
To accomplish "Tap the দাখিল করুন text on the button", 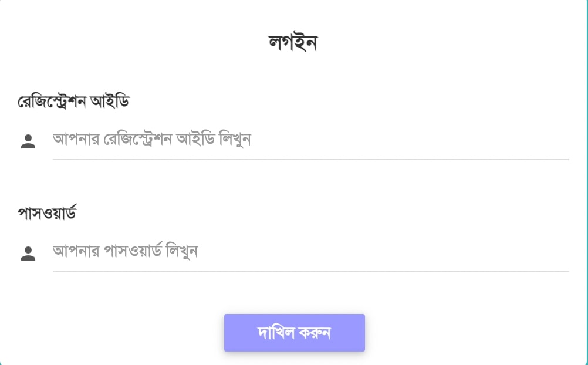I will pos(294,333).
